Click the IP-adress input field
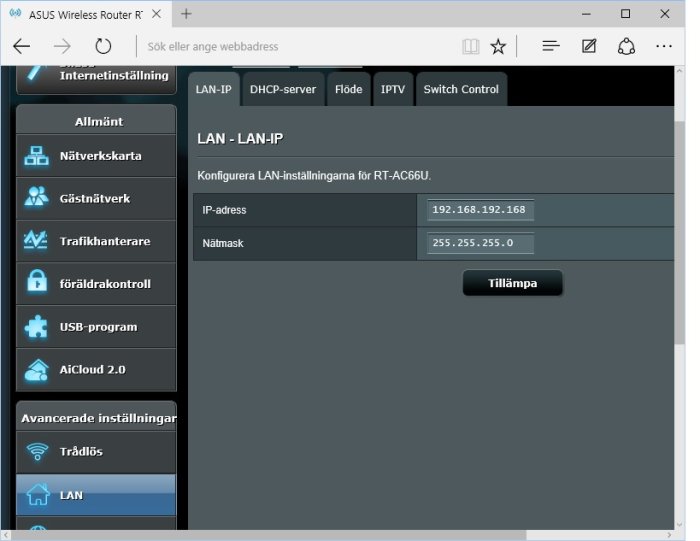Screen dimensions: 700x541 480,210
